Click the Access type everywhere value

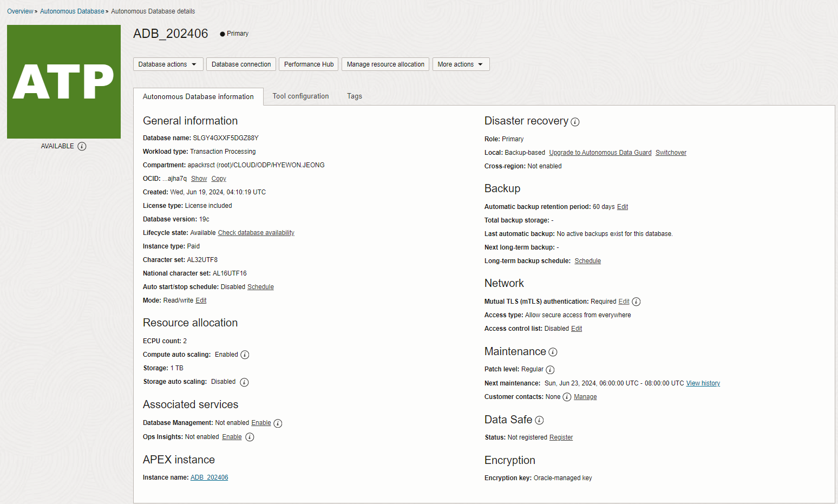(578, 315)
